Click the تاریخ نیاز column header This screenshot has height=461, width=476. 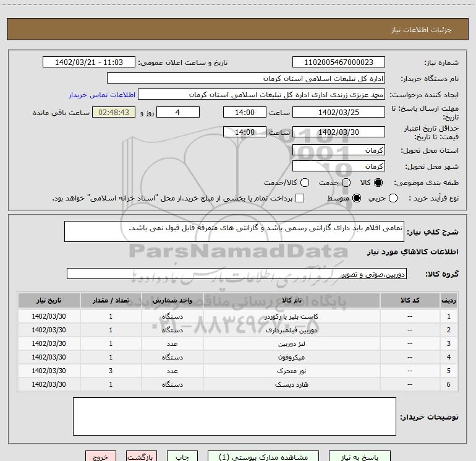coord(49,300)
